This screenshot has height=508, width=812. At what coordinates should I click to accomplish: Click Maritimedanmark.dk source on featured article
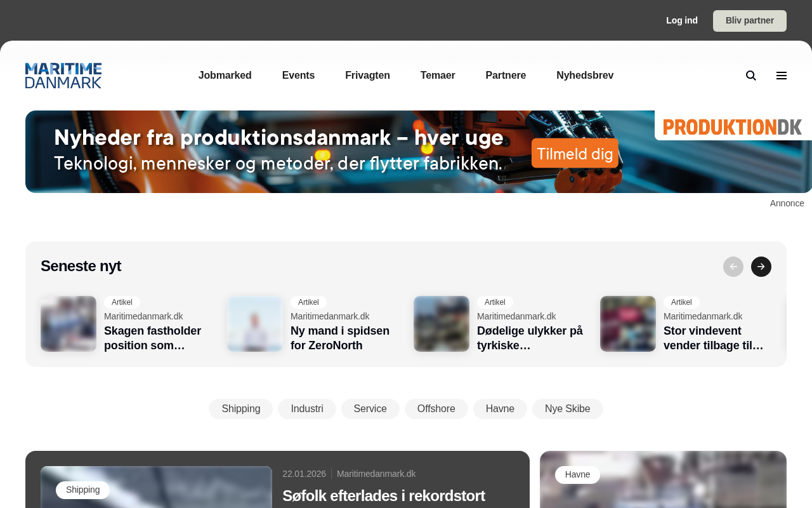[376, 474]
